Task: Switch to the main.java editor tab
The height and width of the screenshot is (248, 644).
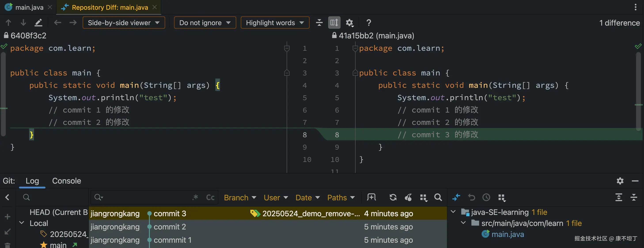Action: (29, 7)
